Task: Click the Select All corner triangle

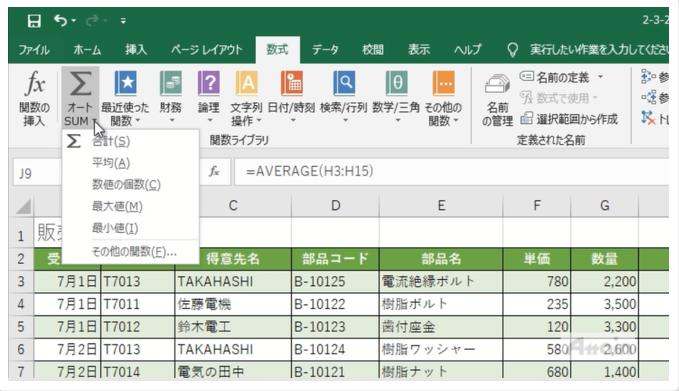Action: tap(23, 206)
